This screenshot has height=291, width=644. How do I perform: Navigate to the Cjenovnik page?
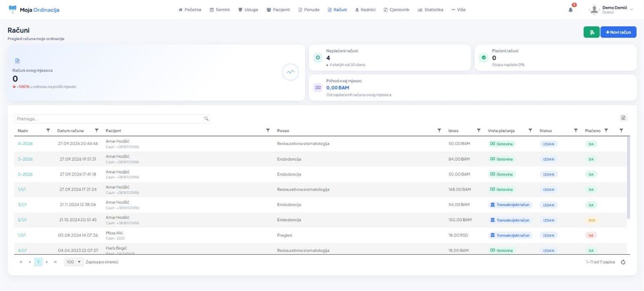pos(396,10)
